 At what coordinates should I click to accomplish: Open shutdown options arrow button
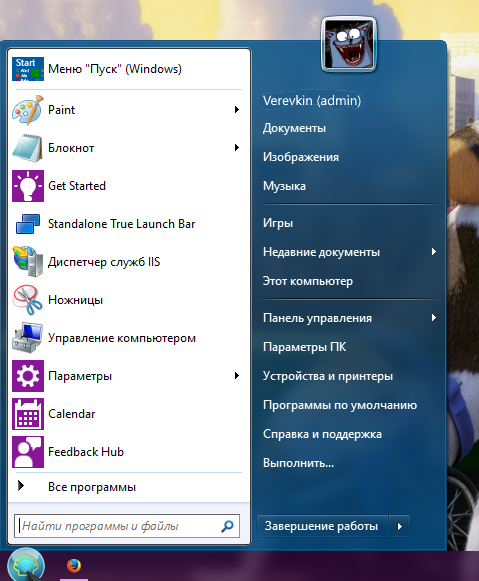399,526
